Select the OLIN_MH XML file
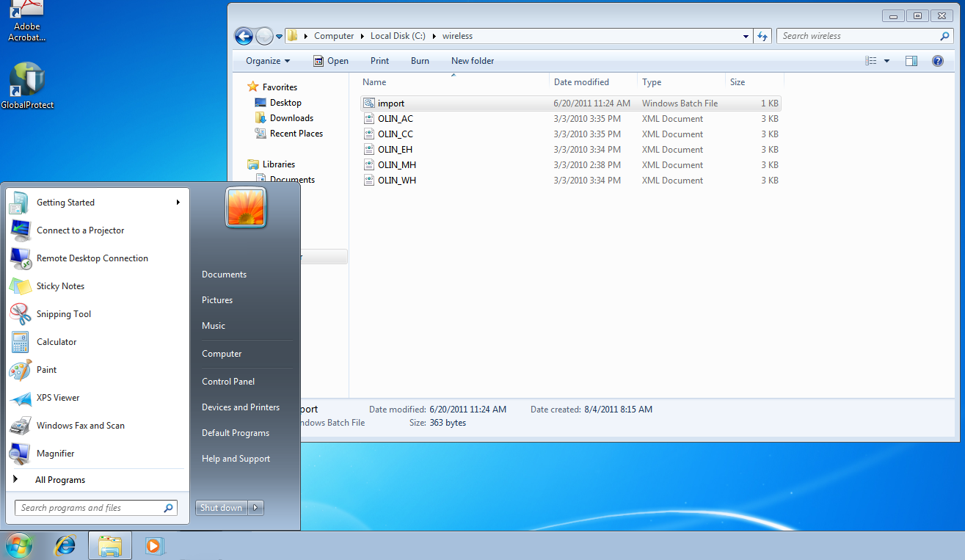The width and height of the screenshot is (965, 560). [x=397, y=165]
